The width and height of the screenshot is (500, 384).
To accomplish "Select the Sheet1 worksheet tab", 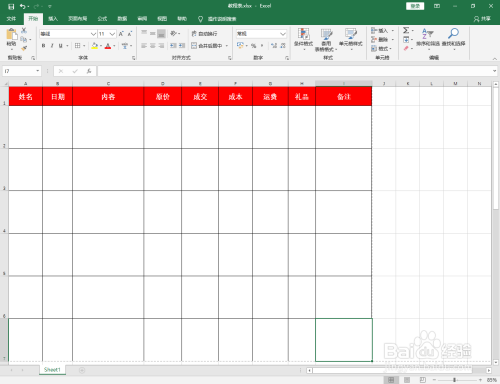I will pos(52,370).
